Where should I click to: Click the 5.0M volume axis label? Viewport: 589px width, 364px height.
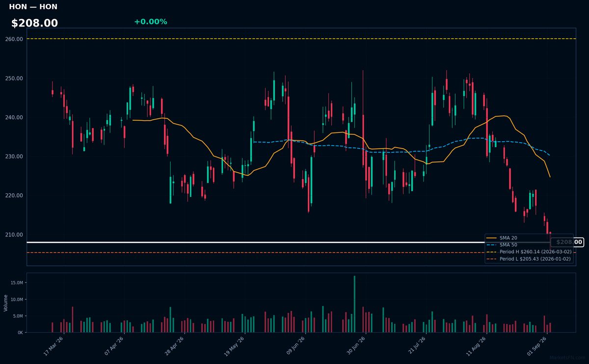[18, 316]
